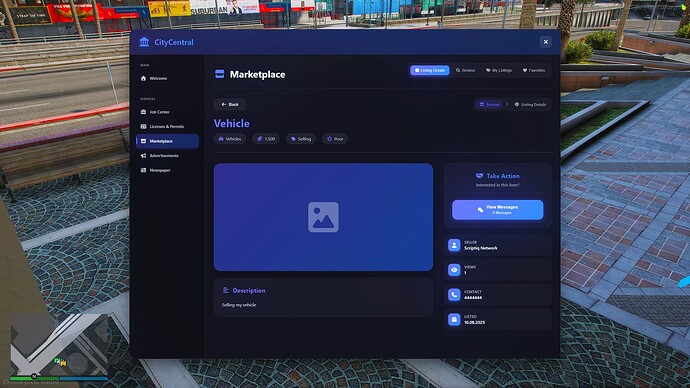Click the CityCentral bank building logo
This screenshot has height=388, width=690.
(x=144, y=42)
